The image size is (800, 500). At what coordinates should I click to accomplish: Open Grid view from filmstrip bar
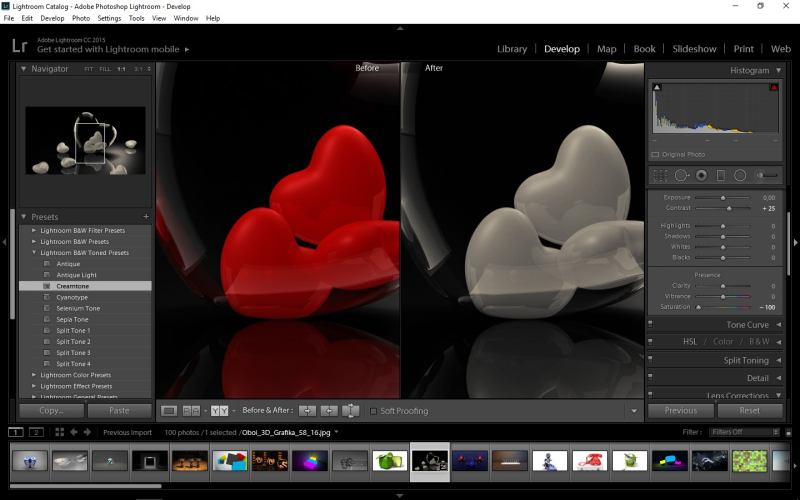[x=60, y=432]
